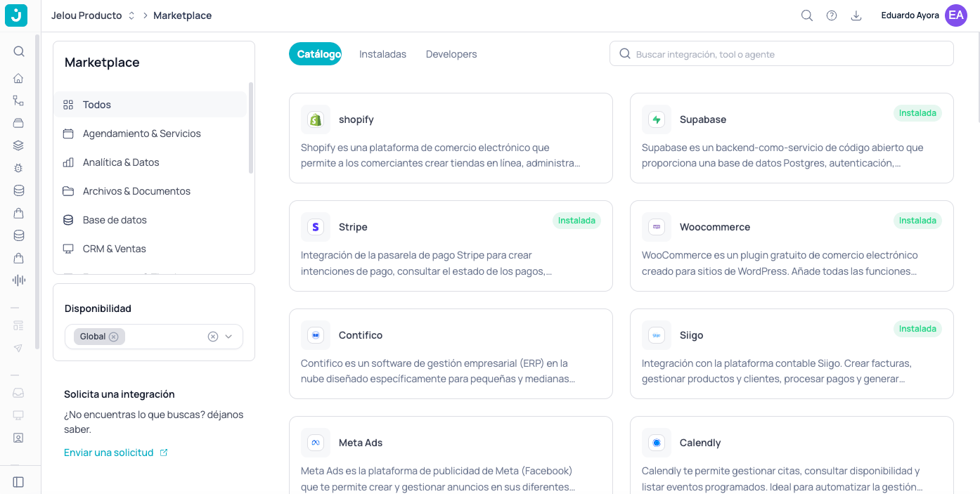Click the shopify logo icon

point(316,119)
